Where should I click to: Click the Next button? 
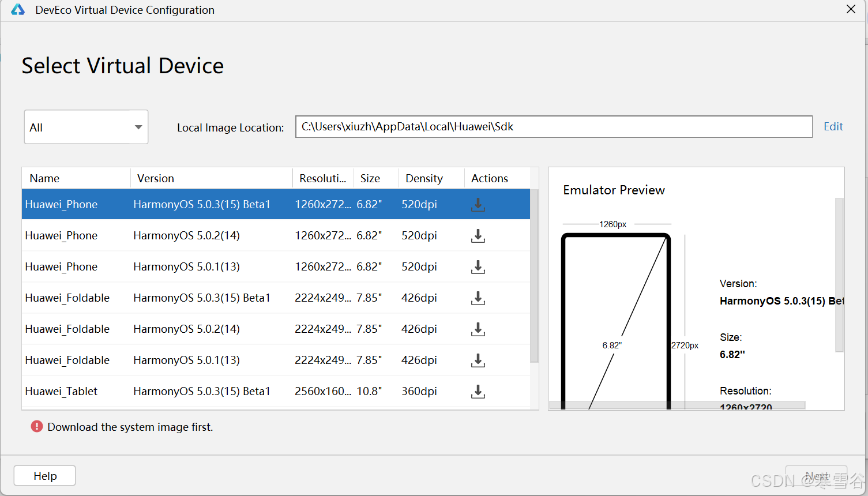click(x=816, y=476)
